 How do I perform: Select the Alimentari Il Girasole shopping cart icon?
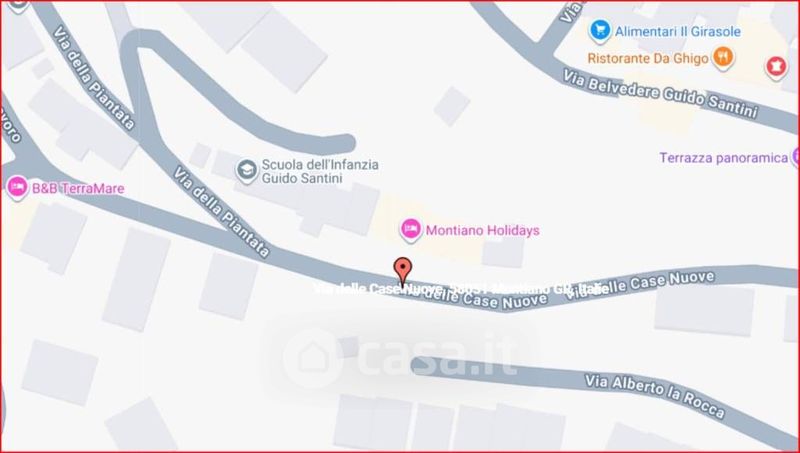point(600,30)
